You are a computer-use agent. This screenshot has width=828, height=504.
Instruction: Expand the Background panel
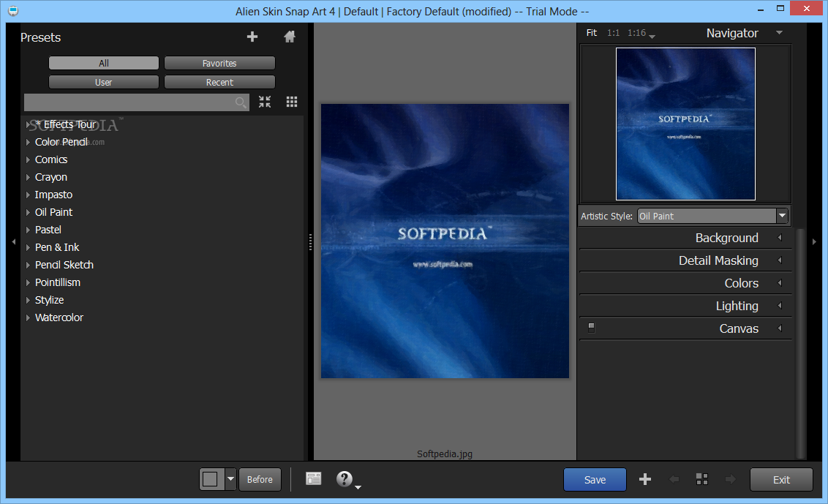click(x=780, y=238)
